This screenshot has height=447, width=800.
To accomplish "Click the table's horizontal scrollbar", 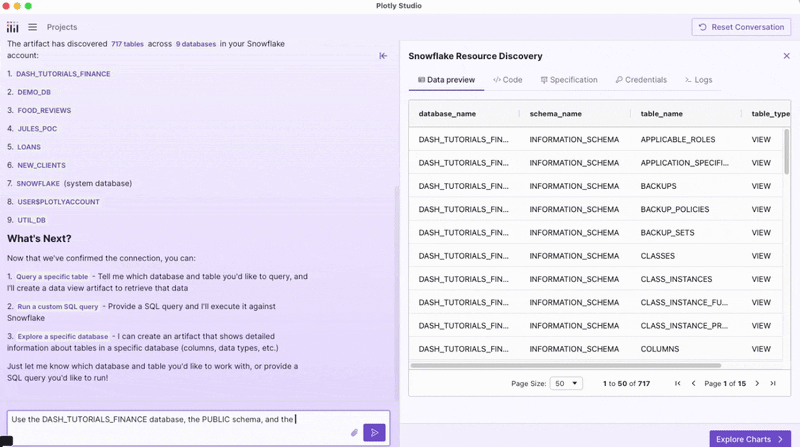I will [566, 365].
